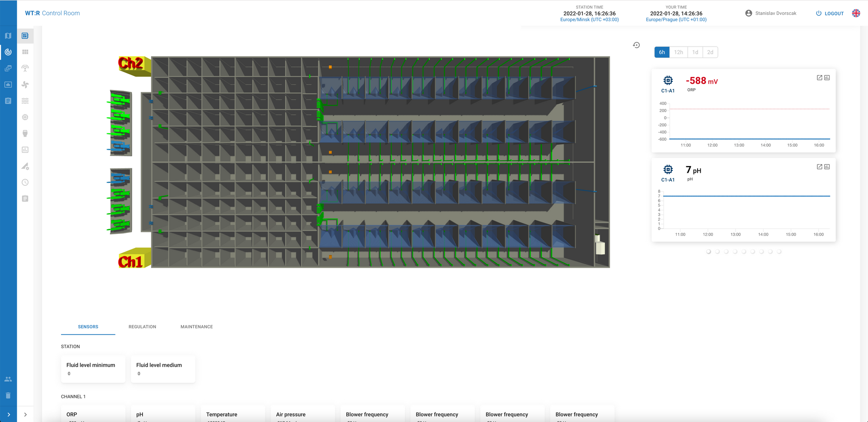This screenshot has width=868, height=422.
Task: Open the Fluid level minimum card
Action: [93, 369]
